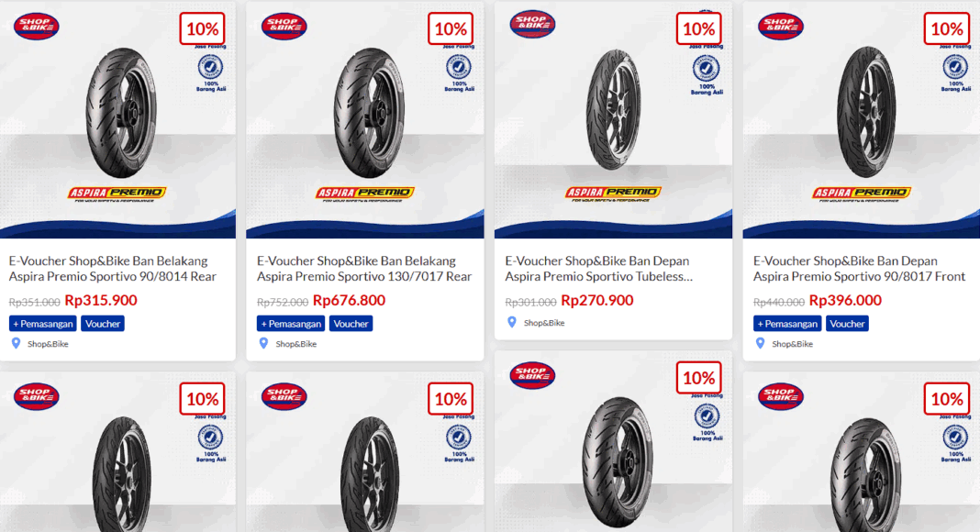This screenshot has height=532, width=980.
Task: Click tire image on 130/7017 Rear card
Action: [x=368, y=113]
